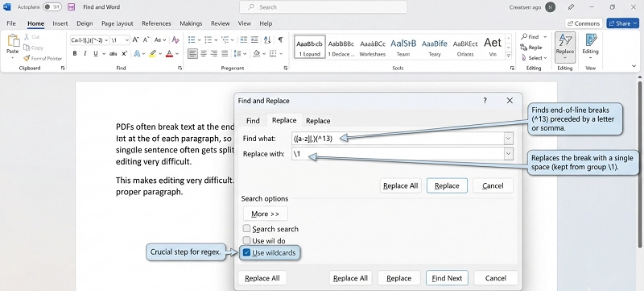The image size is (644, 291).
Task: Click the sort A-Z icon
Action: pos(267,39)
